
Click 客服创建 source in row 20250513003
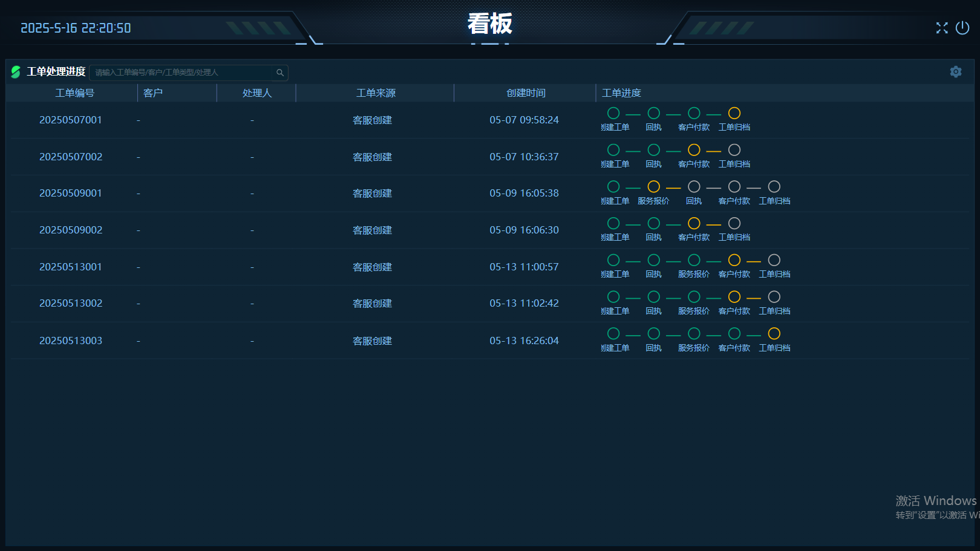[x=372, y=341]
